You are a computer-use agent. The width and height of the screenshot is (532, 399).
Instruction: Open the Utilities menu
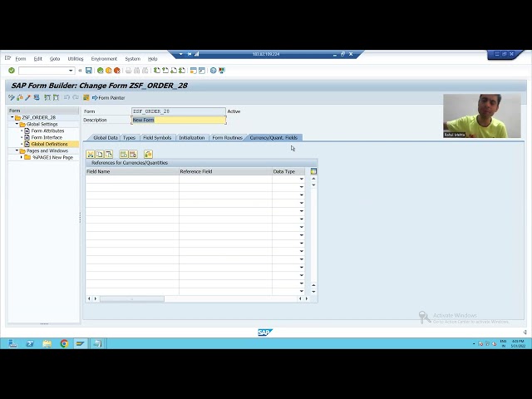pos(76,59)
